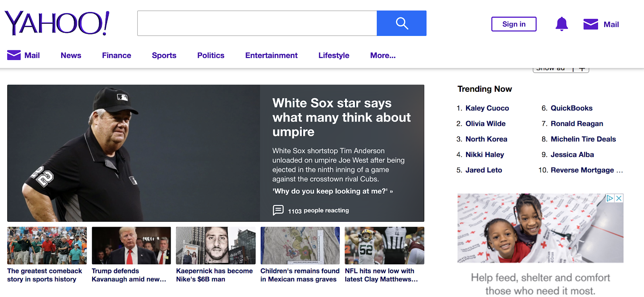
Task: Go to the Sports section
Action: click(164, 56)
